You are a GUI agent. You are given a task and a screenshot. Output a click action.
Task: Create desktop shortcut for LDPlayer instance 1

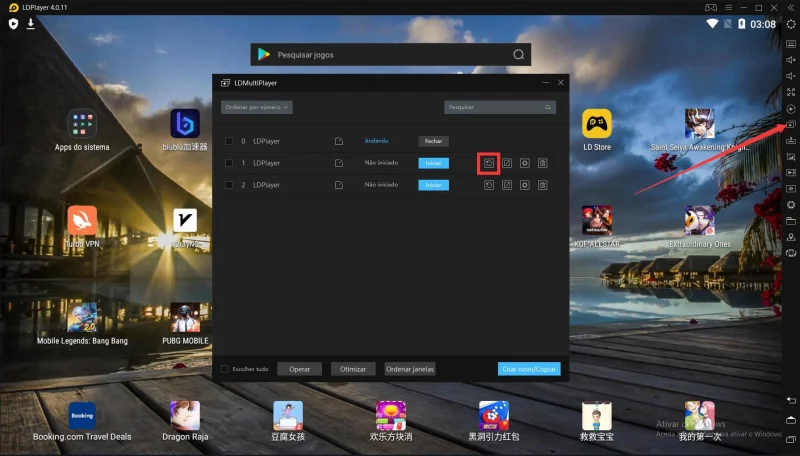tap(507, 163)
